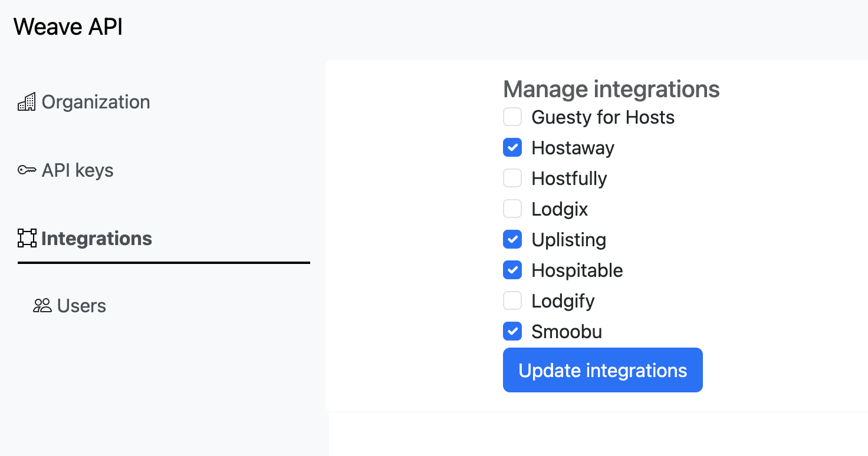Screen dimensions: 868x456
Task: Click the Organization building icon
Action: 27,103
